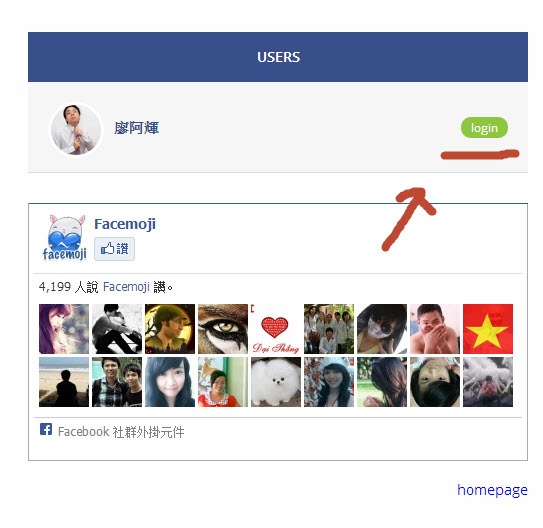Select the red heart Đại Thắng thumbnail
The height and width of the screenshot is (528, 543).
(x=276, y=329)
